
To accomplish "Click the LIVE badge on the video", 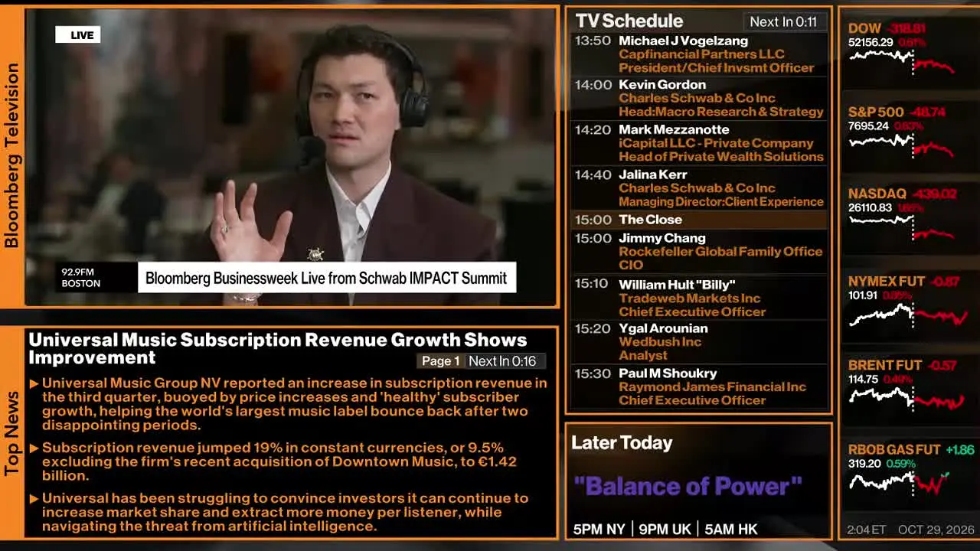I will point(77,34).
